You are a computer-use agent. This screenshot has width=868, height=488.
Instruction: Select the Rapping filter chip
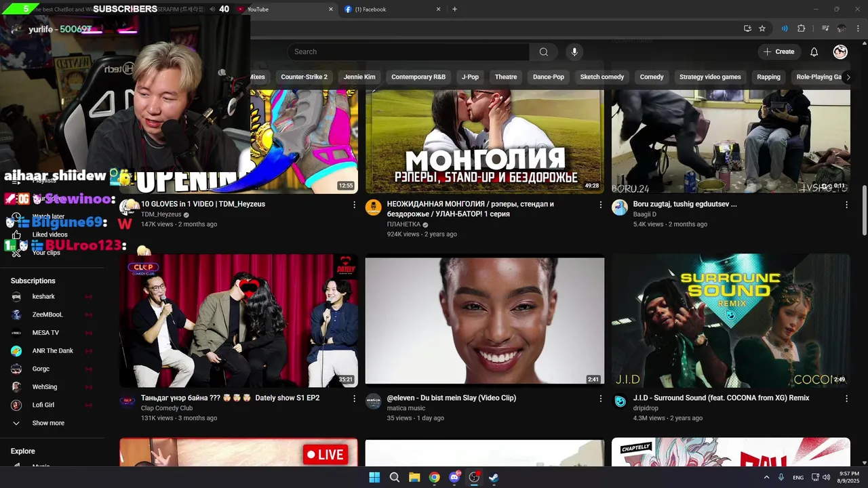[x=768, y=77]
